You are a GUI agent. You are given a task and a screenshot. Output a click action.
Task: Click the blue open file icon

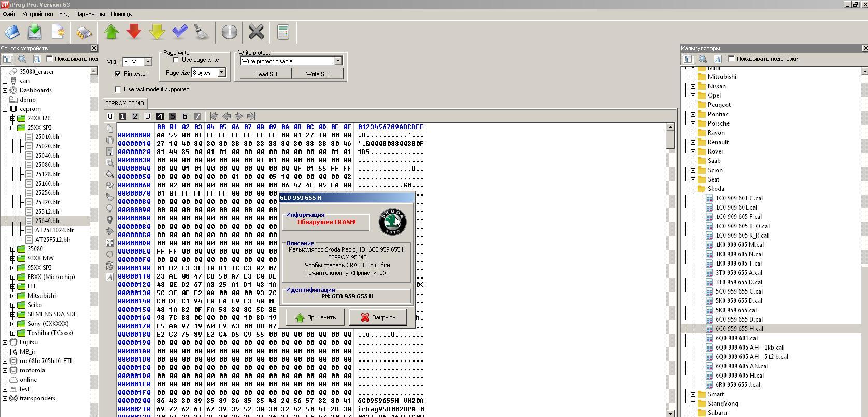(x=12, y=32)
